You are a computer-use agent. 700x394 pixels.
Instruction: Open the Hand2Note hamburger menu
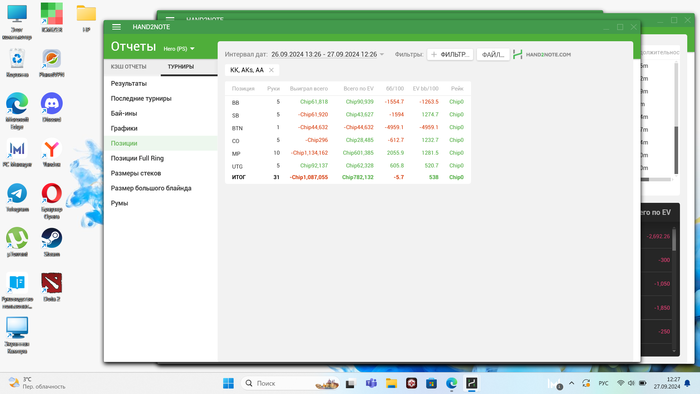(117, 27)
